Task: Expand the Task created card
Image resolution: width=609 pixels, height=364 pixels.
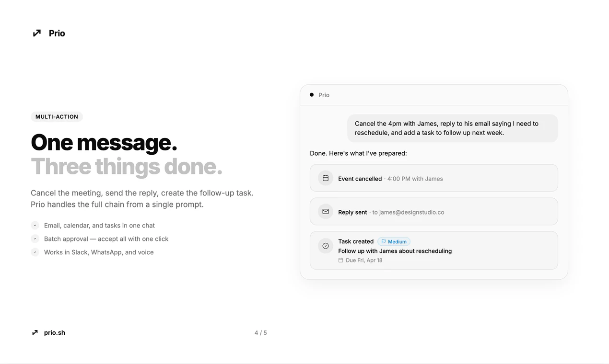Action: pos(433,250)
